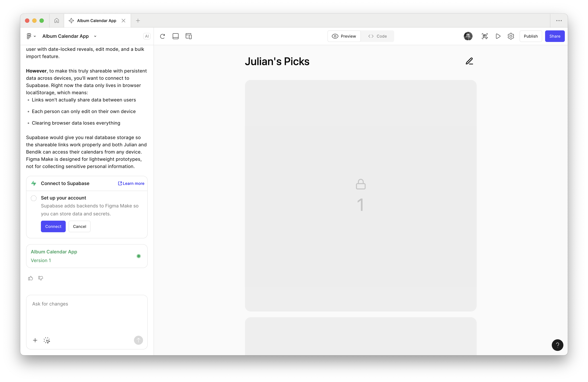This screenshot has height=382, width=588.
Task: Send the prompt with the arrow button
Action: (138, 340)
